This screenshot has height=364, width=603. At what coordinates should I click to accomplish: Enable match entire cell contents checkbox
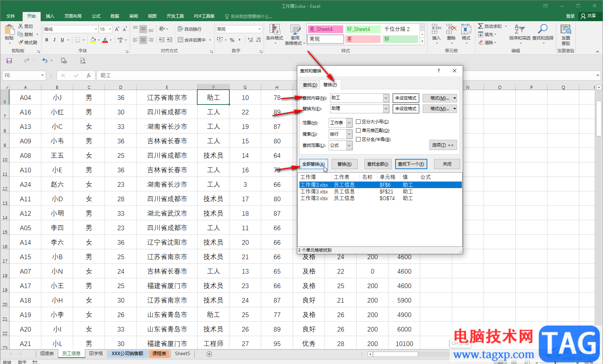(x=358, y=130)
